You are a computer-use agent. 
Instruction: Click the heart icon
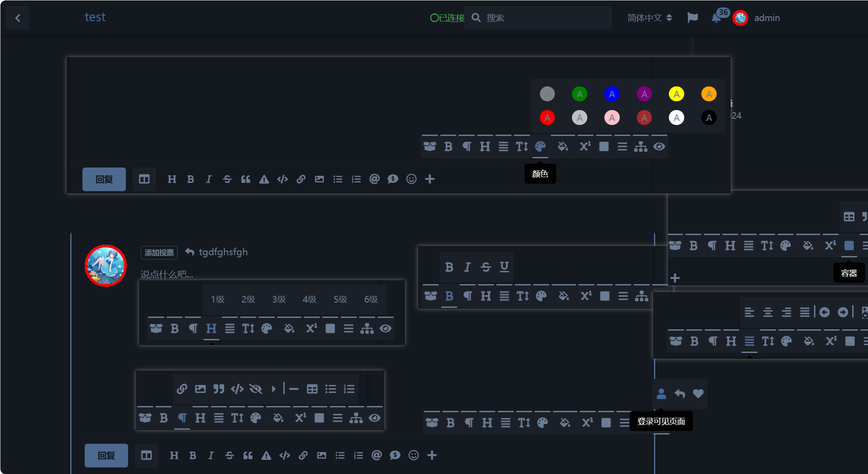tap(698, 394)
